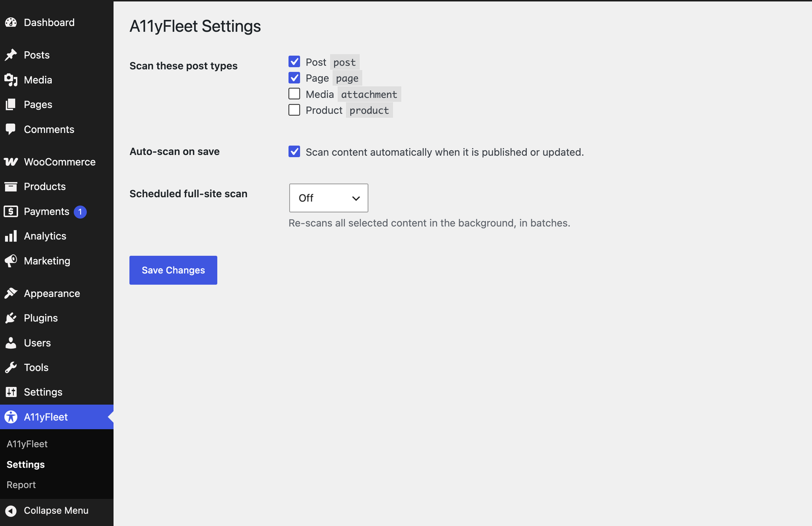Click the A11yFleet Settings page heading
812x526 pixels.
click(x=195, y=26)
